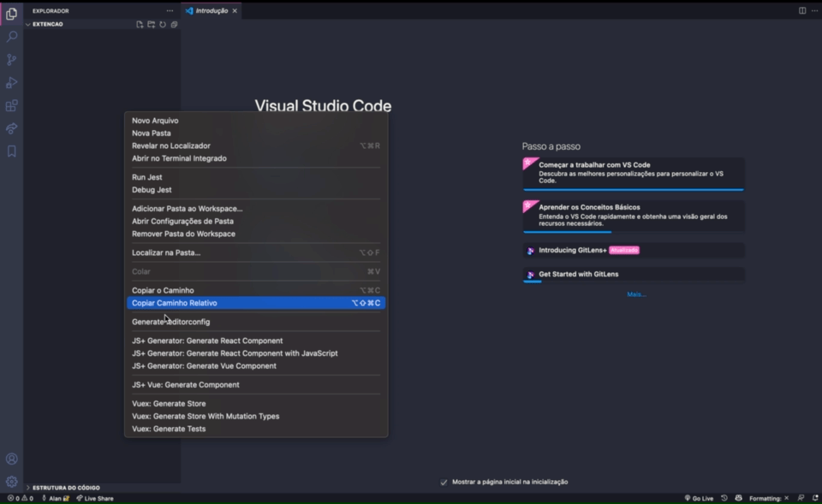Click New File icon in EXTENCAO header

pos(140,25)
